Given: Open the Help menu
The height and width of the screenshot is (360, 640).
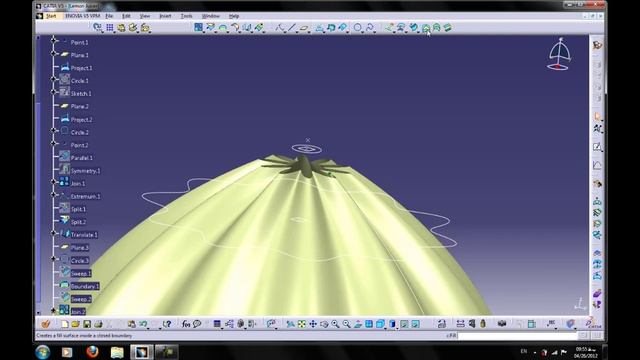Looking at the screenshot, I should click(x=234, y=16).
